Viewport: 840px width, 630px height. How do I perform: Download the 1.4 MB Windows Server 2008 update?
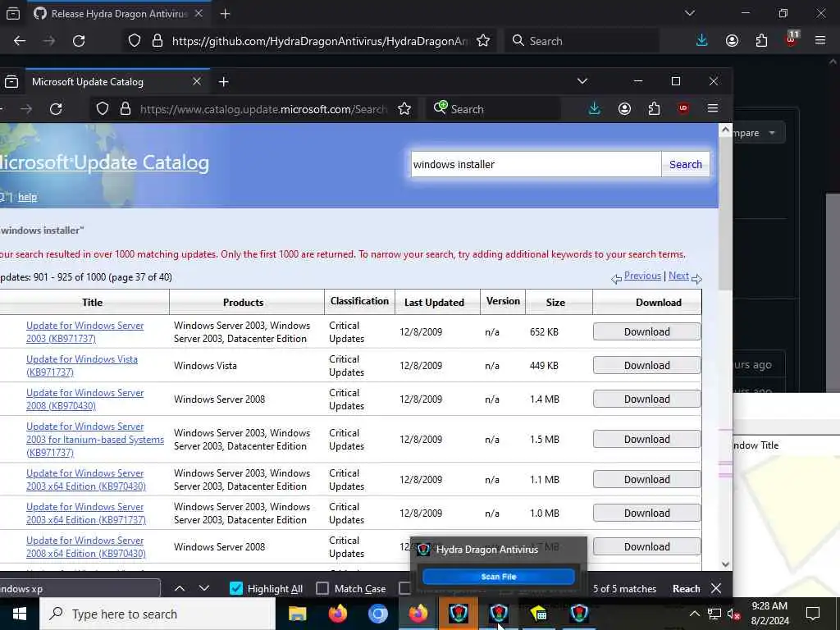[x=646, y=399]
